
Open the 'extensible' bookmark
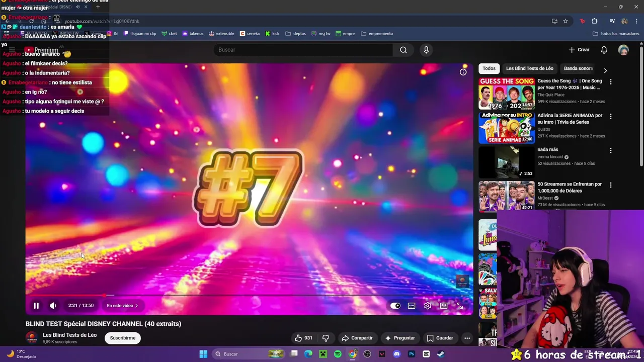click(221, 34)
